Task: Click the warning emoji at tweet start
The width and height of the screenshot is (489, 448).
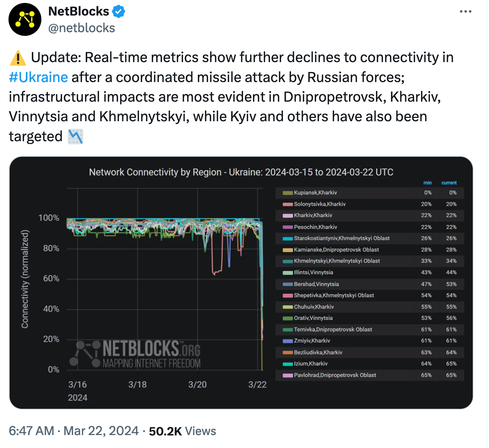Action: pos(17,57)
